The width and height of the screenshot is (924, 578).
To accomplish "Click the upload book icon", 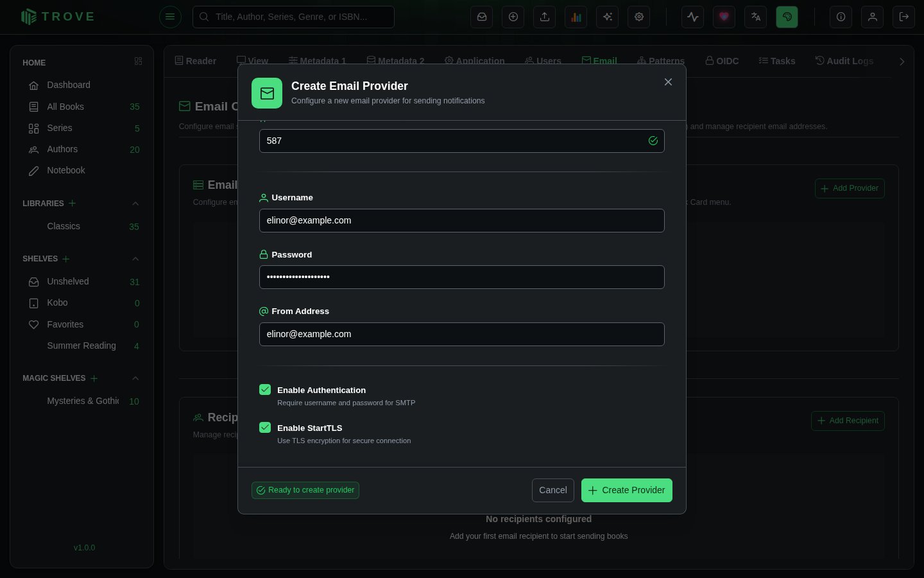I will (545, 17).
